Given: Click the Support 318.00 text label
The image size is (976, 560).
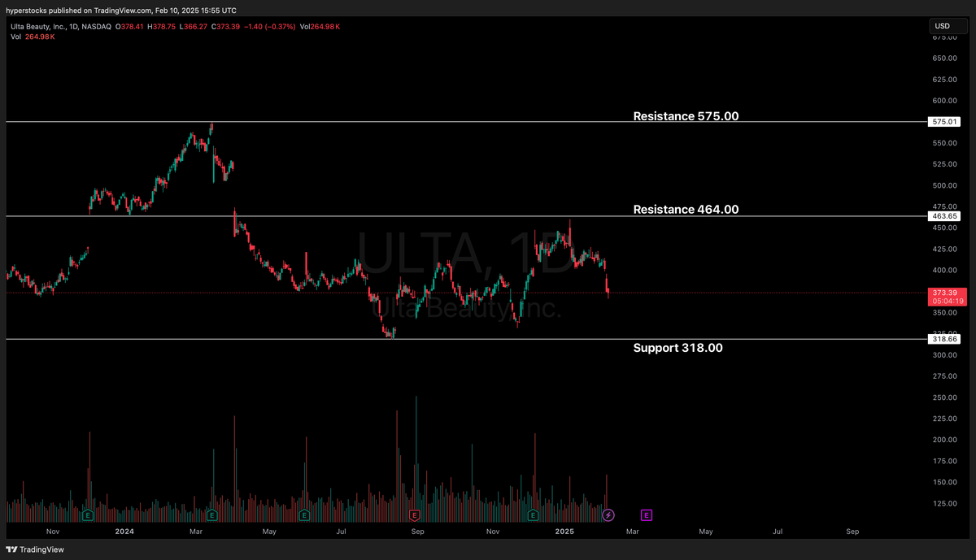Looking at the screenshot, I should (x=678, y=347).
